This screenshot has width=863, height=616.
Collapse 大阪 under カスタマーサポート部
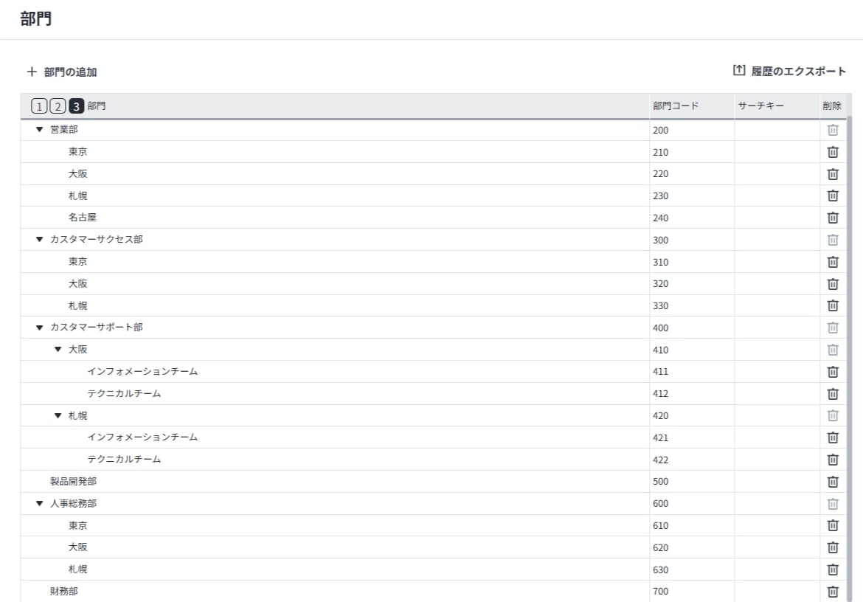pos(58,350)
